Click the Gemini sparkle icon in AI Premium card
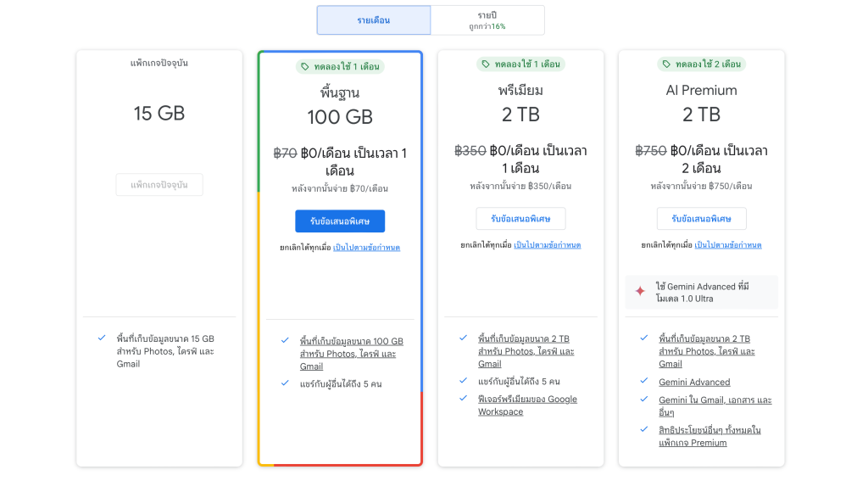 [640, 291]
